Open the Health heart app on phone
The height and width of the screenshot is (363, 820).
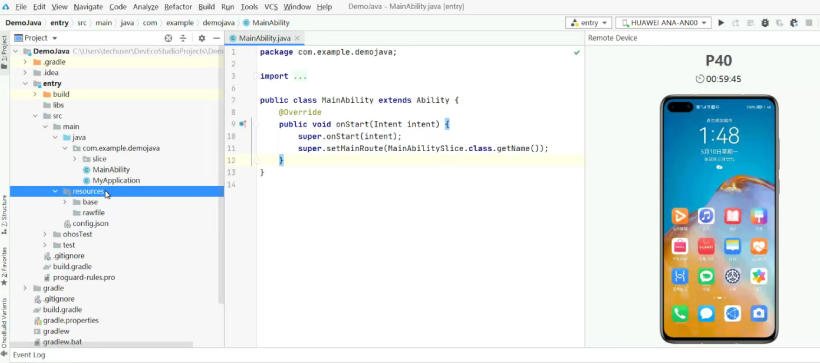(759, 246)
